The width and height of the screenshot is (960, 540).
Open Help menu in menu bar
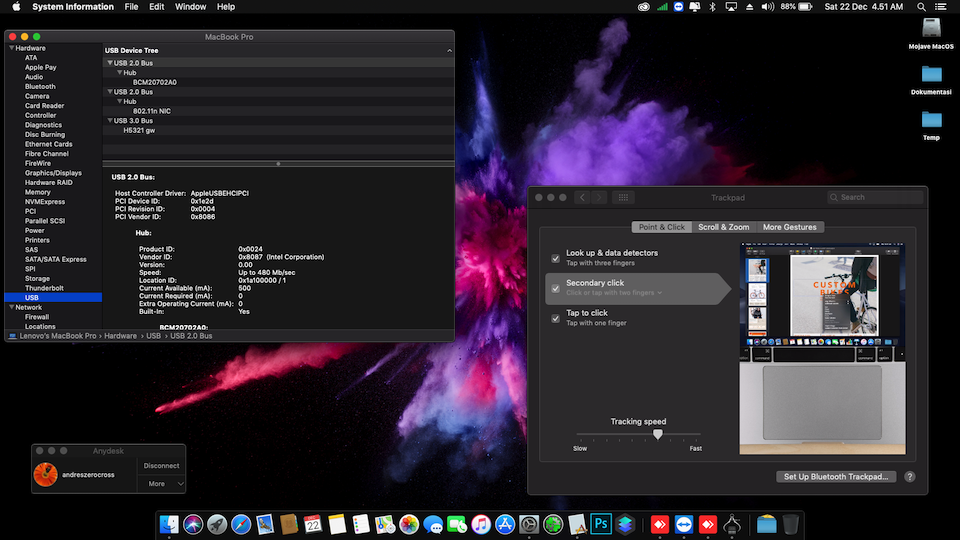[226, 7]
